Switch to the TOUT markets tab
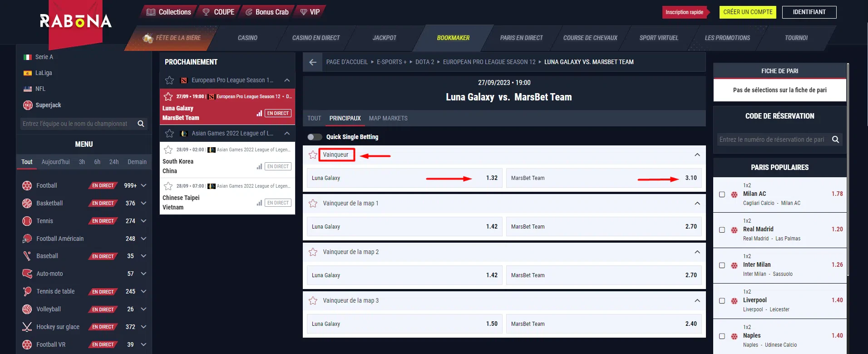 coord(314,118)
